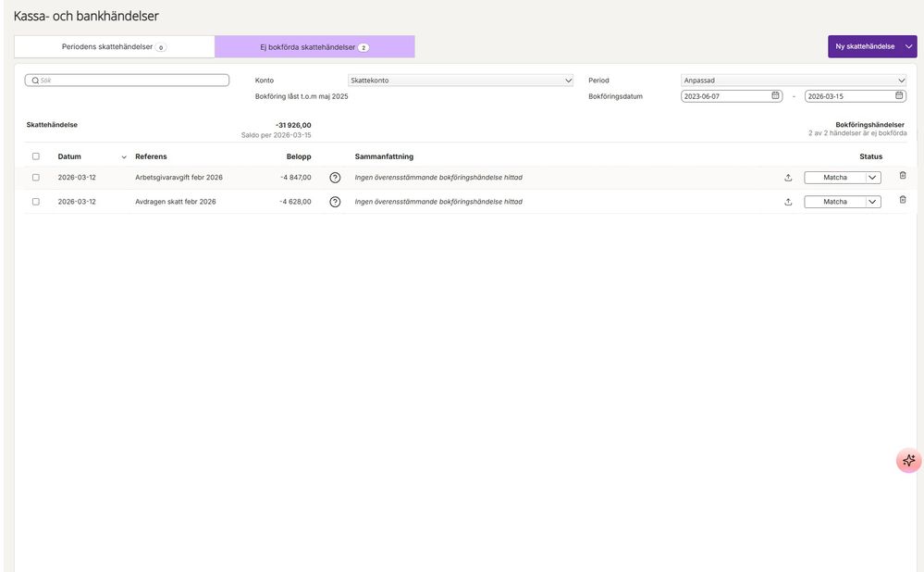Expand the Ny skattehändelse dropdown arrow
Viewport: 924px width, 572px height.
click(908, 46)
